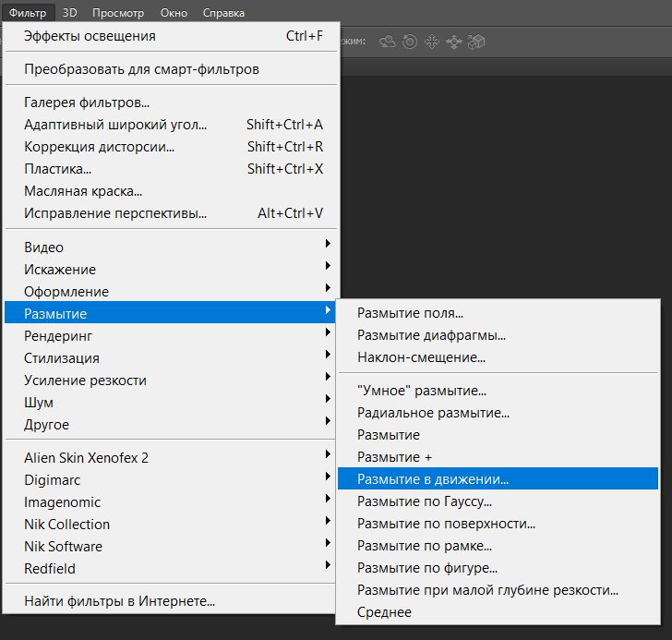Select the 3D scale cube icon

(476, 42)
